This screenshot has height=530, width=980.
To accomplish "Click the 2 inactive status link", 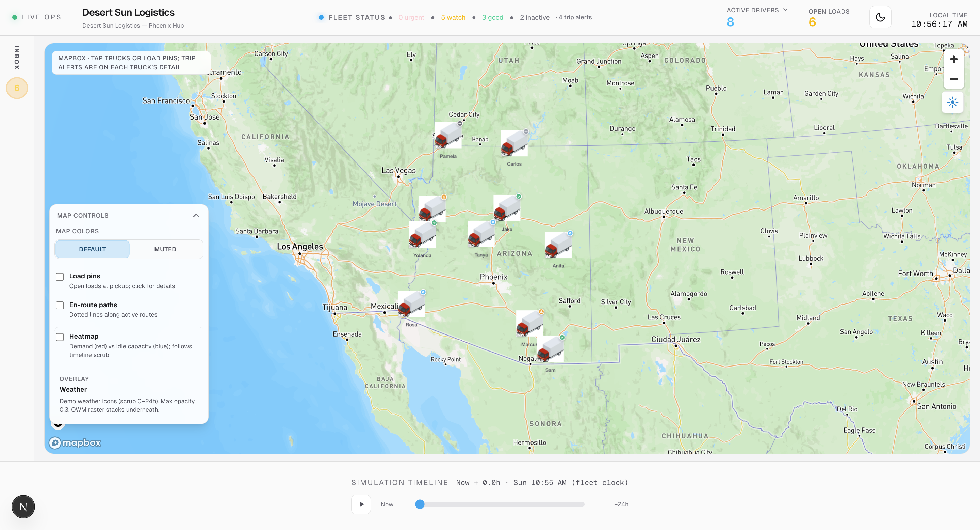I will (x=535, y=17).
